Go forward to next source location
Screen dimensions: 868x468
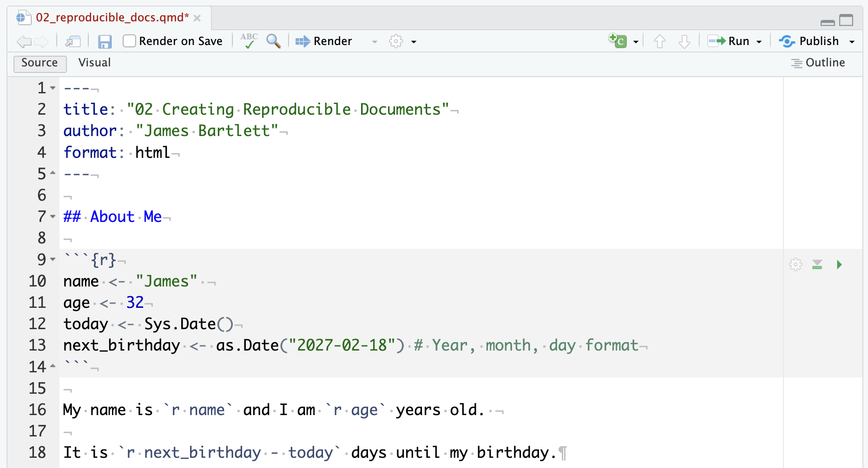pos(41,42)
